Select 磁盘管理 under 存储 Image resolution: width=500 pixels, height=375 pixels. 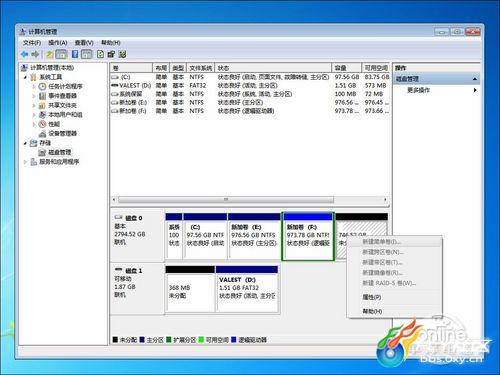(x=60, y=152)
